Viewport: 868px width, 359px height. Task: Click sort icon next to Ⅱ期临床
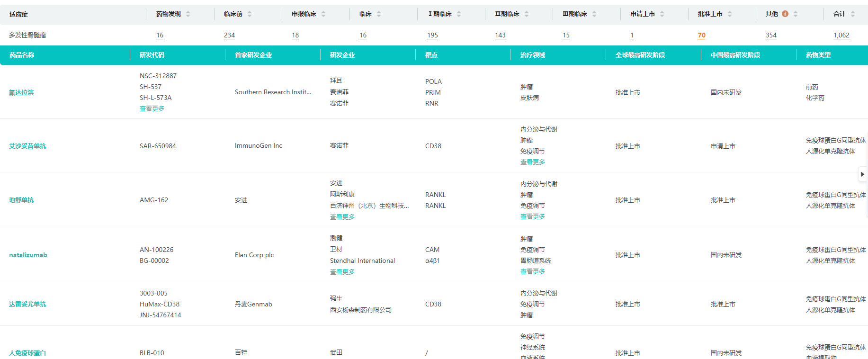(527, 14)
